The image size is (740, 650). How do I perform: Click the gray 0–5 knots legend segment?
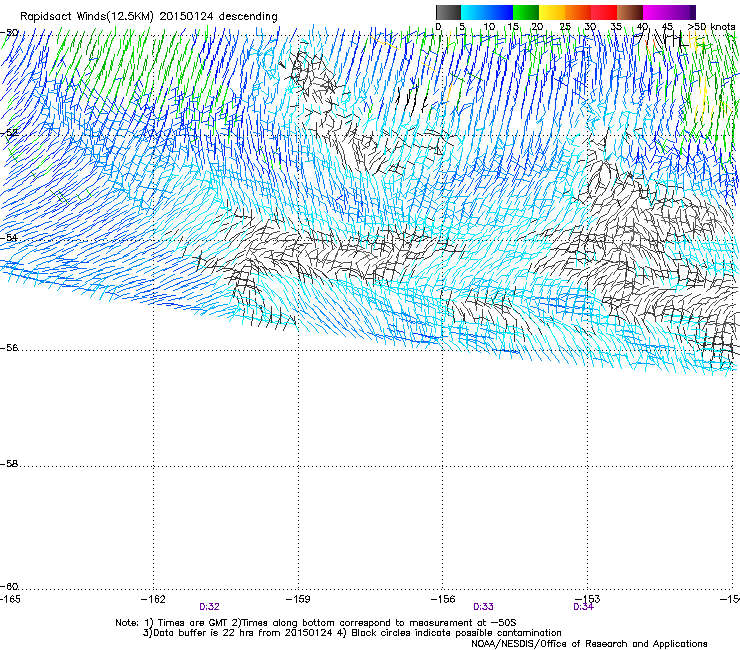(x=448, y=12)
